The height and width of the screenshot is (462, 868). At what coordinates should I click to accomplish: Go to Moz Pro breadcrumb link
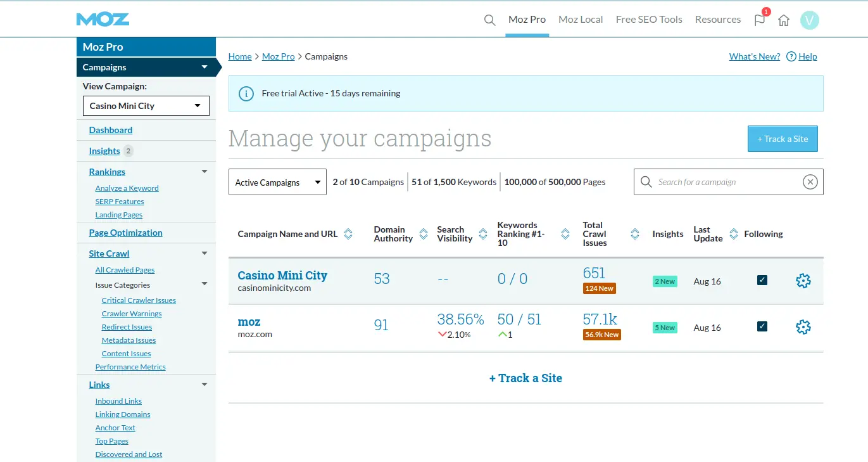point(279,56)
